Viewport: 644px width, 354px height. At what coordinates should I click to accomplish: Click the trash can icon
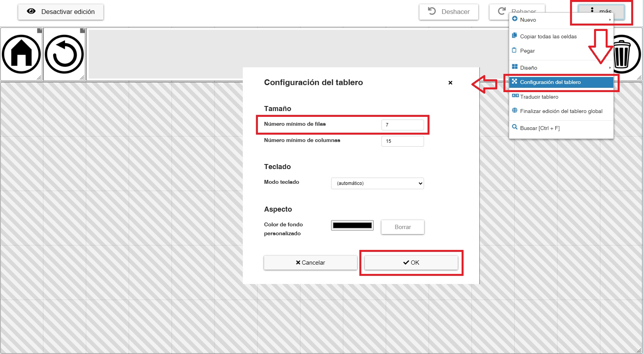(623, 54)
